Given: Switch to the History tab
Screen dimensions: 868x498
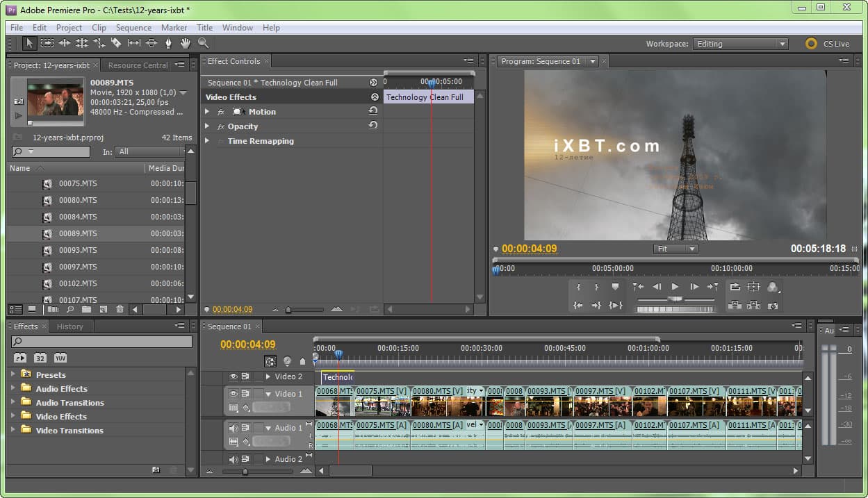Looking at the screenshot, I should click(69, 326).
